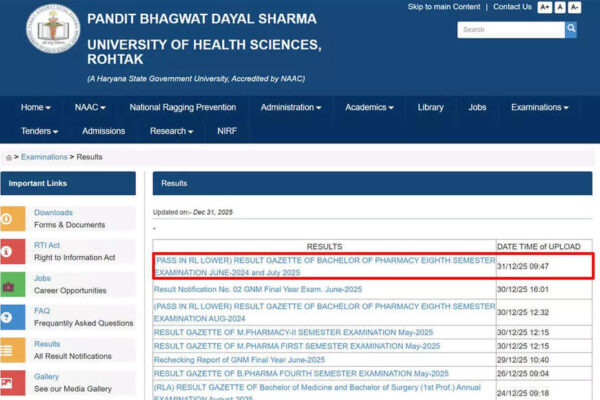Select the 30/12/25 12:32 upload time cell

544,312
